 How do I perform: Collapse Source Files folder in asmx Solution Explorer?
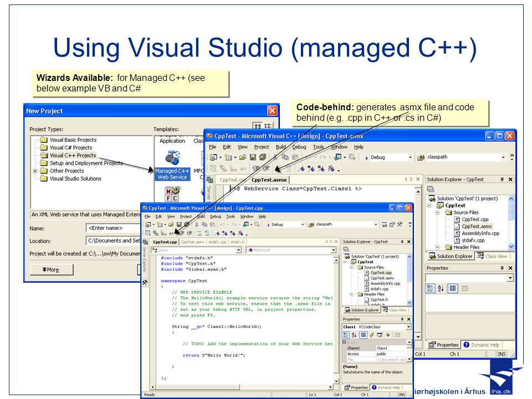[438, 212]
